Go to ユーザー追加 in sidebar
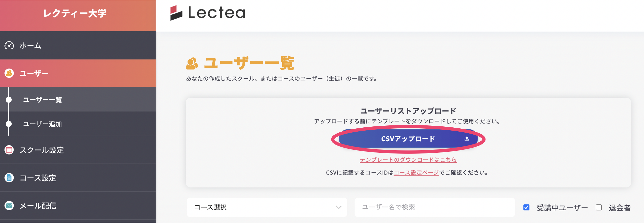Image resolution: width=644 pixels, height=223 pixels. pyautogui.click(x=42, y=124)
